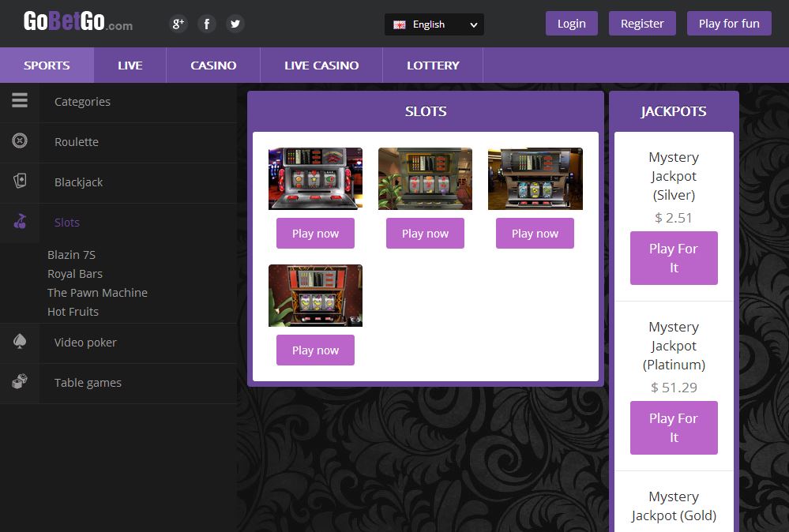789x532 pixels.
Task: Open the second slot machine thumbnail
Action: [x=425, y=178]
